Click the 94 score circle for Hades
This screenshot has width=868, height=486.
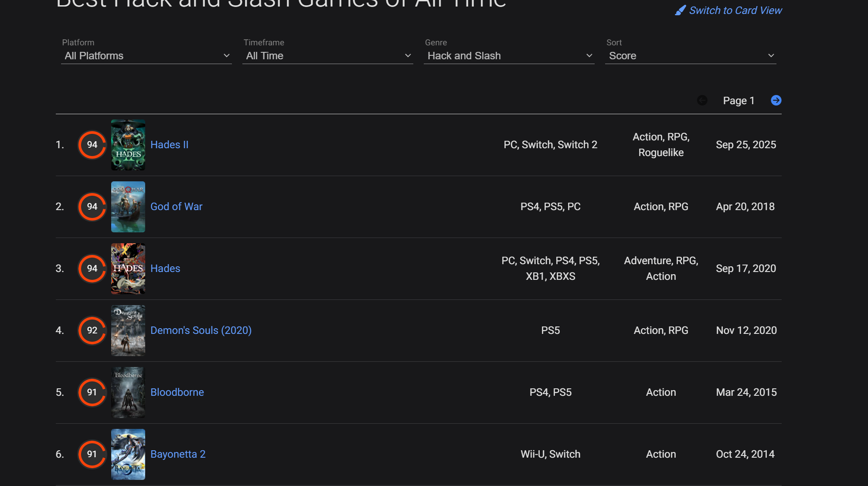click(x=92, y=268)
